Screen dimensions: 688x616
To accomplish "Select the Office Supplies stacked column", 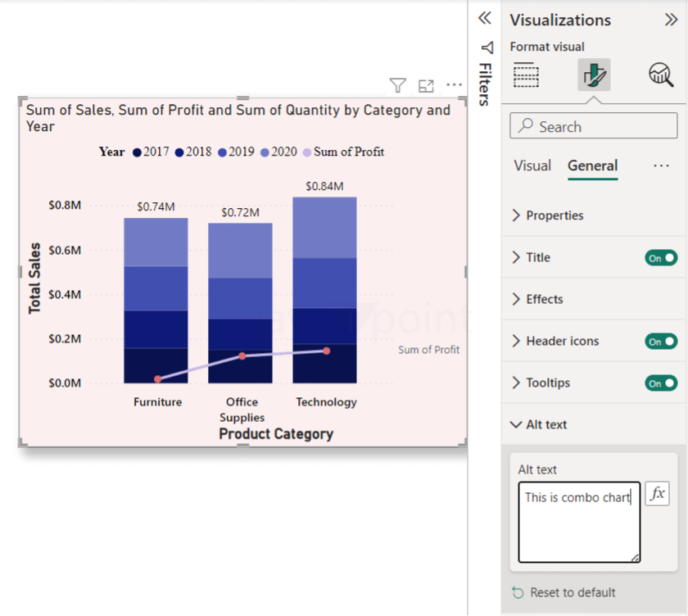I will tap(240, 303).
